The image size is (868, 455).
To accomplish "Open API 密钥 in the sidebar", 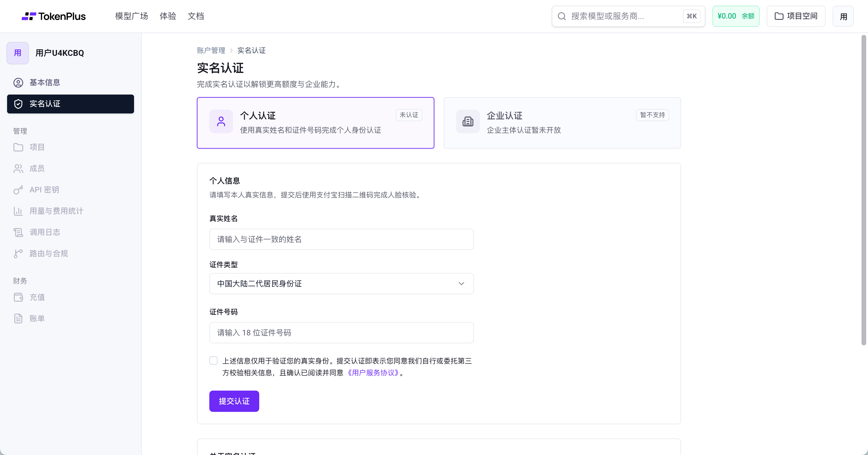I will [x=71, y=190].
